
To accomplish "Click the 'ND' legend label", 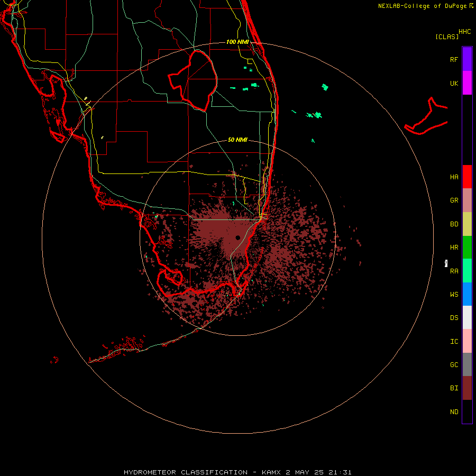I will pyautogui.click(x=454, y=412).
